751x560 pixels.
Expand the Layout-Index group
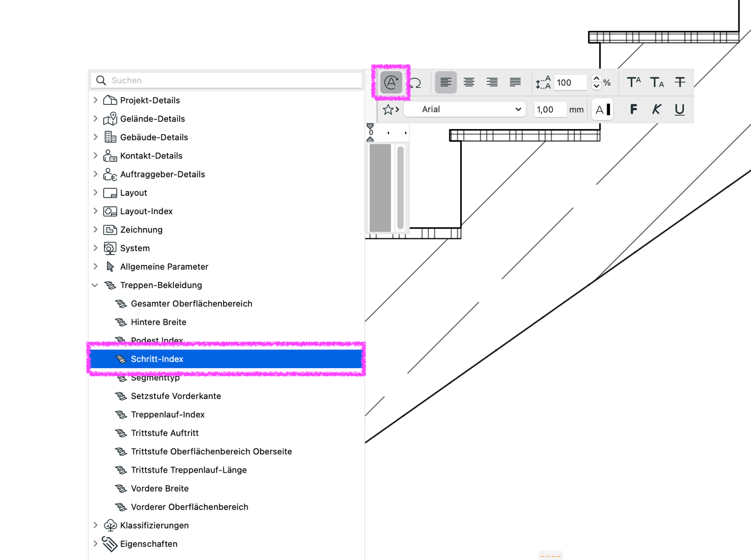96,211
